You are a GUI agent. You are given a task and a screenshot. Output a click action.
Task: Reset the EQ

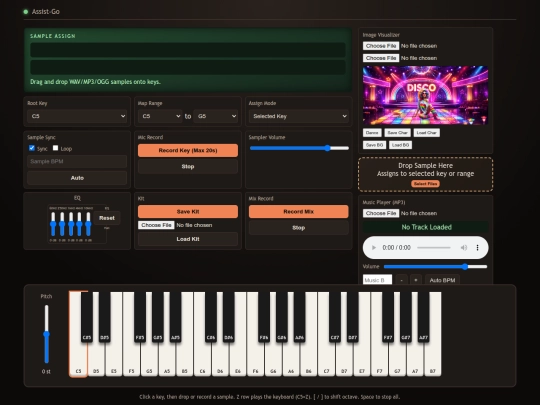[x=107, y=218]
